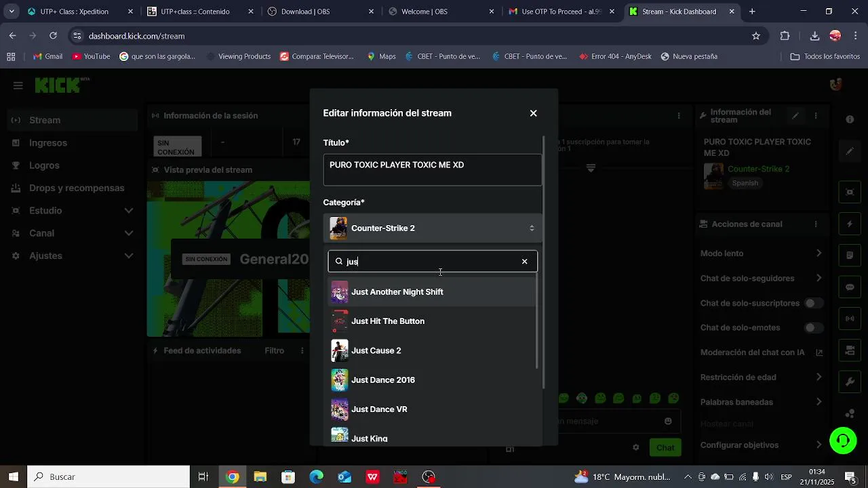This screenshot has width=868, height=488.
Task: Click the info icon in right toolbar
Action: pyautogui.click(x=850, y=119)
